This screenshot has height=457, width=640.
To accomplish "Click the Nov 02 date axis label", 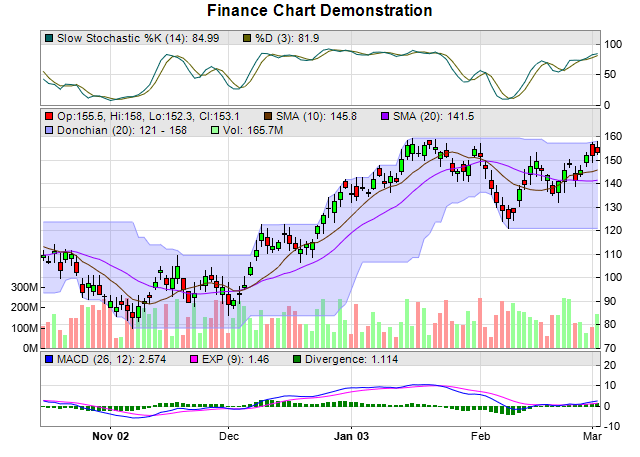I will [110, 436].
